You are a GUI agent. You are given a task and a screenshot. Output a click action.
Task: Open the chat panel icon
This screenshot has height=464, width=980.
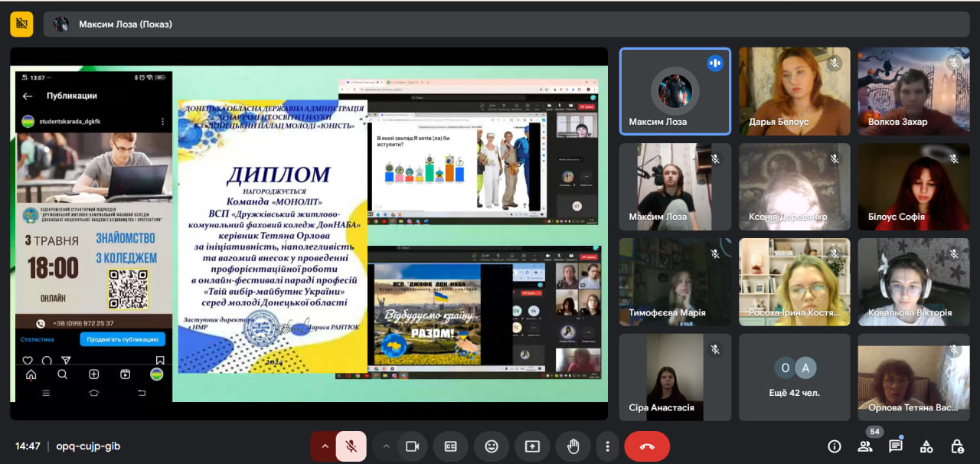coord(896,446)
